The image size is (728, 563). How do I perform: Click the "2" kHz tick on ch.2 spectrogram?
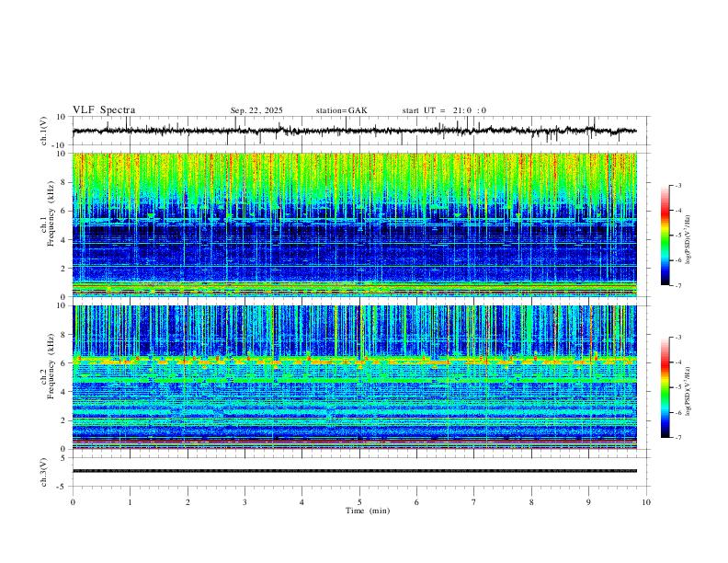(x=64, y=420)
